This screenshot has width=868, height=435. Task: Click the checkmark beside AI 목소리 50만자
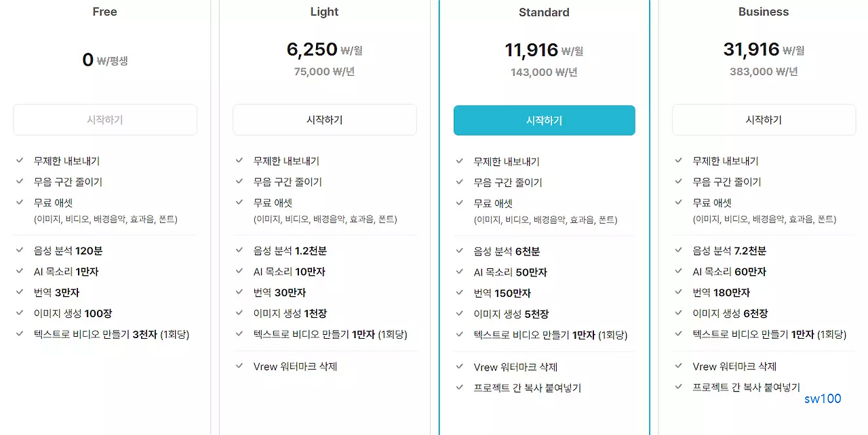[x=458, y=272]
